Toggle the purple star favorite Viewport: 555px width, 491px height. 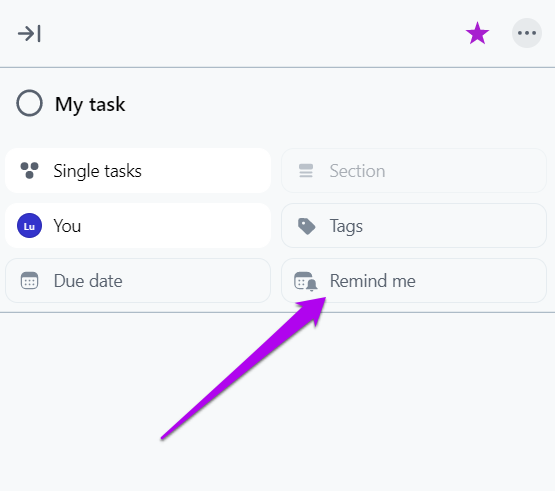(x=477, y=33)
